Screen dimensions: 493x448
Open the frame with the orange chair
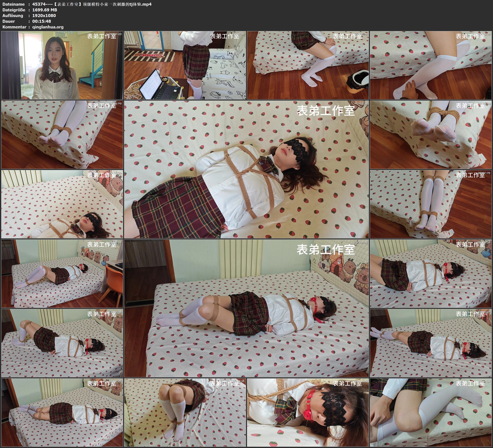(x=62, y=273)
